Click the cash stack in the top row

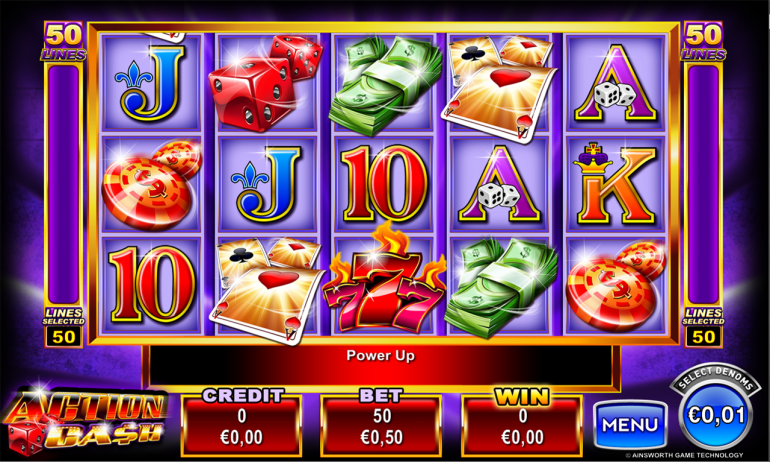[x=385, y=84]
